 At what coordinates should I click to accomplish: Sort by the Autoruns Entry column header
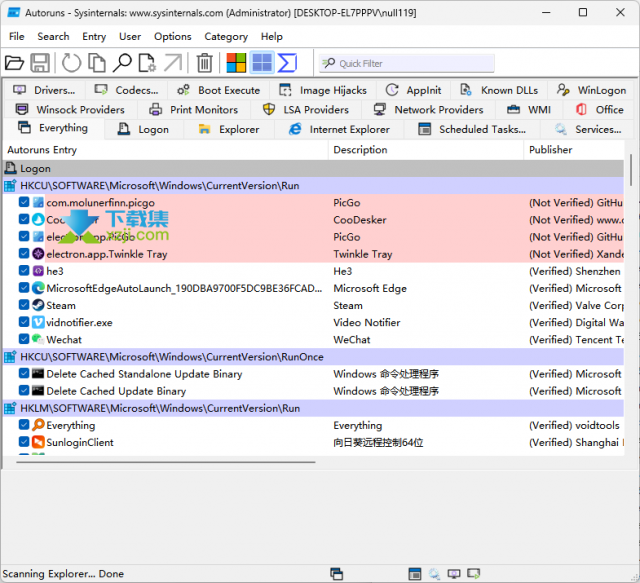coord(165,150)
